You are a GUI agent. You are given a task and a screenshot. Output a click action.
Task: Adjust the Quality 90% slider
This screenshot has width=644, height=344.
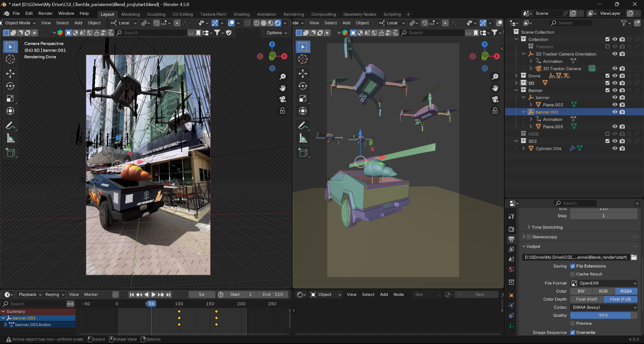tap(604, 315)
